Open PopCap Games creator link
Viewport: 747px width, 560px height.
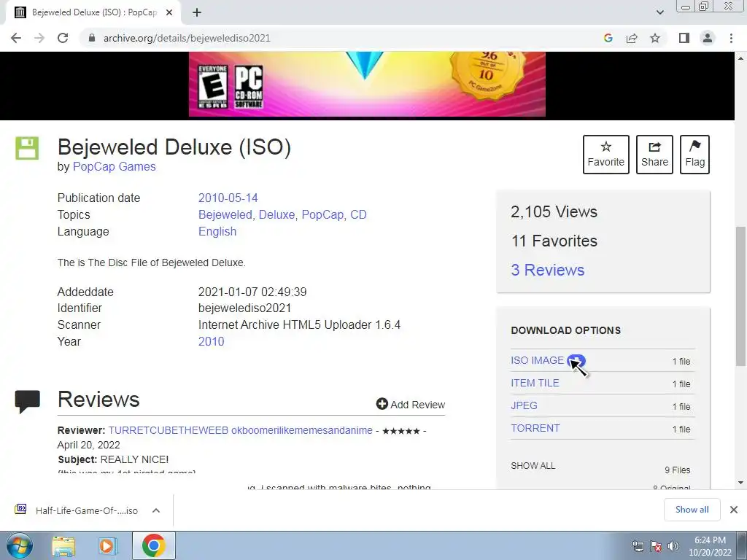click(x=115, y=167)
